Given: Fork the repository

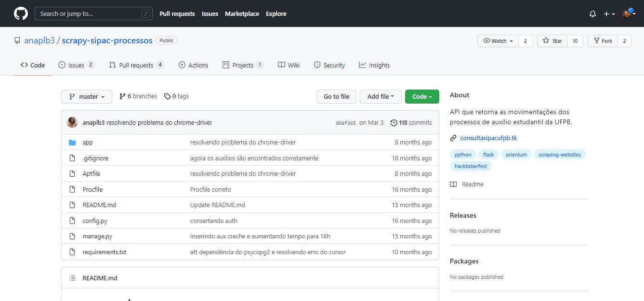Looking at the screenshot, I should pyautogui.click(x=603, y=41).
